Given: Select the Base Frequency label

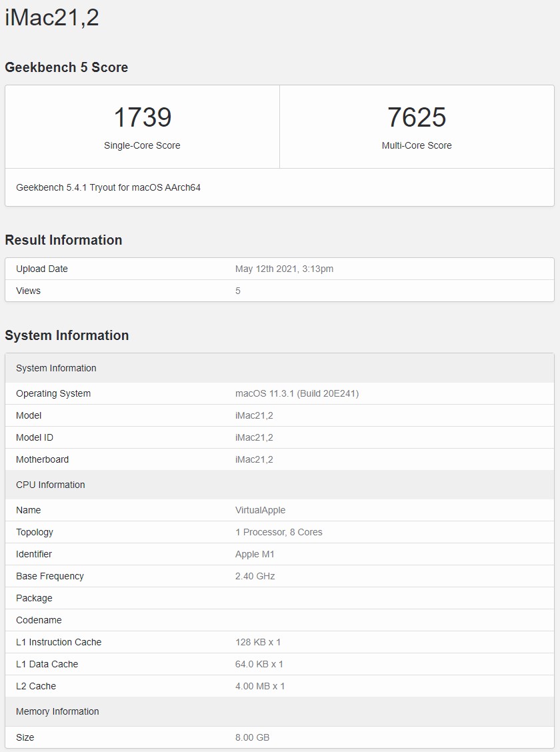Looking at the screenshot, I should click(50, 576).
